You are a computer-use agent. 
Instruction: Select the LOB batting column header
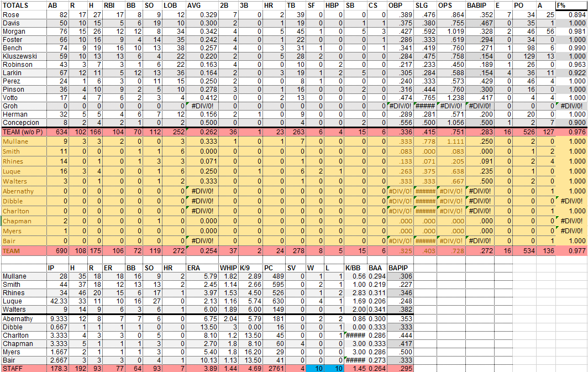pyautogui.click(x=174, y=5)
